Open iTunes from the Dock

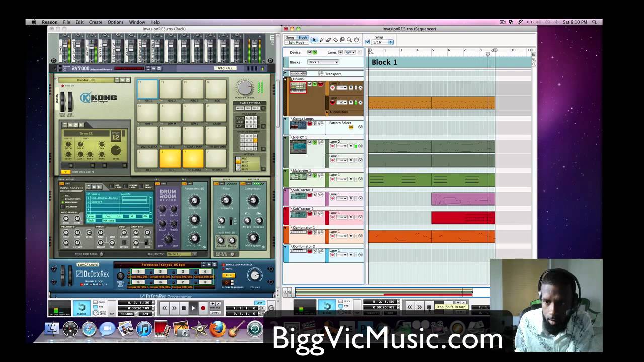[144, 329]
